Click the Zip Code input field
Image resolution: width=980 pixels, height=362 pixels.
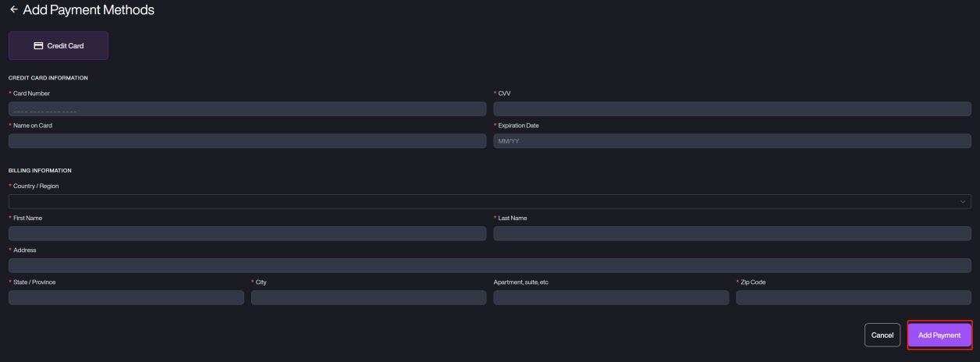854,297
